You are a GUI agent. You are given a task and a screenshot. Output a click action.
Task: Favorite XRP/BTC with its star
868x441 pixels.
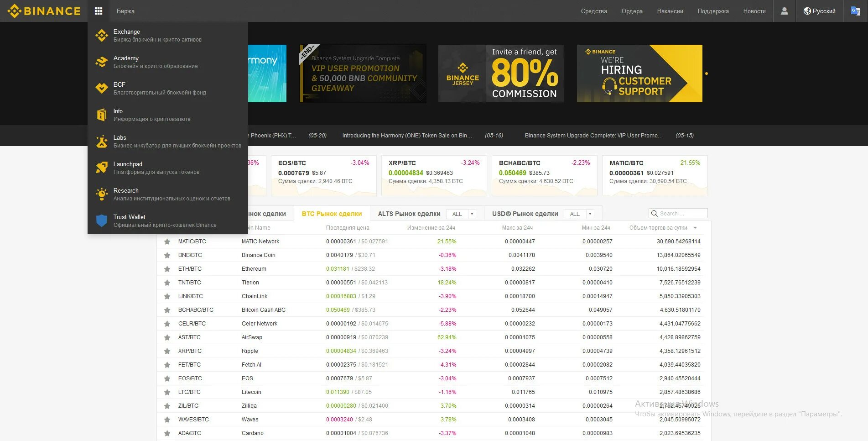pos(167,351)
